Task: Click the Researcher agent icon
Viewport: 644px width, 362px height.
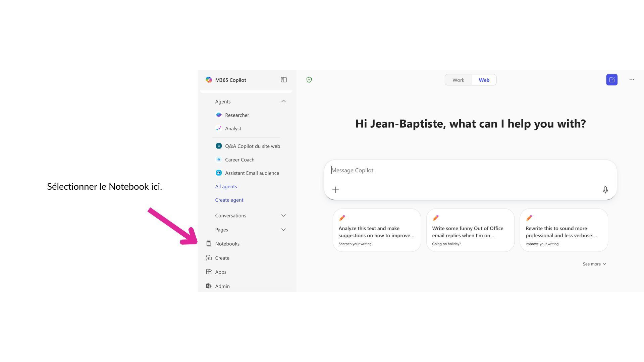Action: click(x=219, y=115)
